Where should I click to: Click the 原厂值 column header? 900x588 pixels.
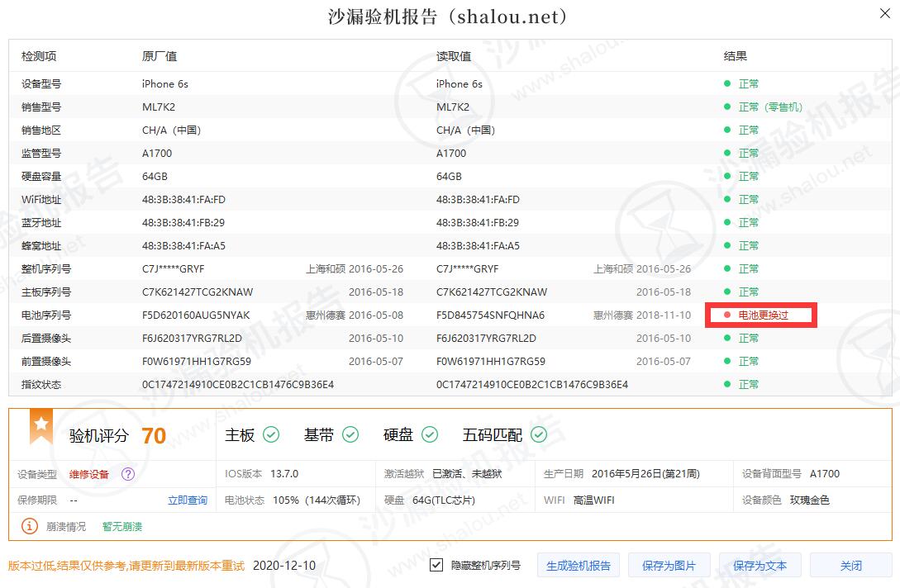[x=159, y=56]
